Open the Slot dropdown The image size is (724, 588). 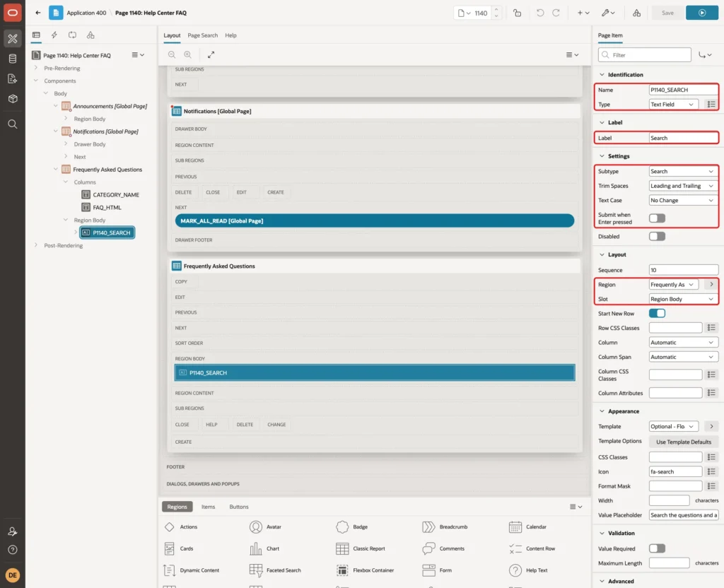click(684, 299)
